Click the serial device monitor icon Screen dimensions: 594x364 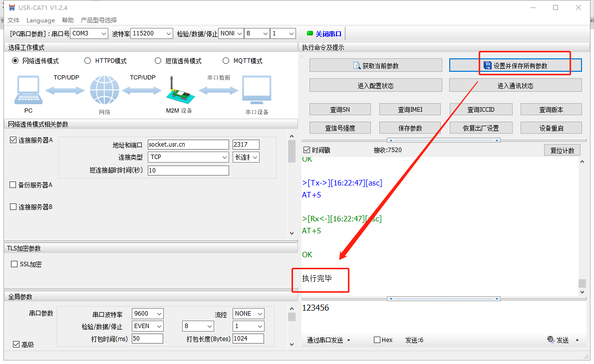click(x=257, y=91)
